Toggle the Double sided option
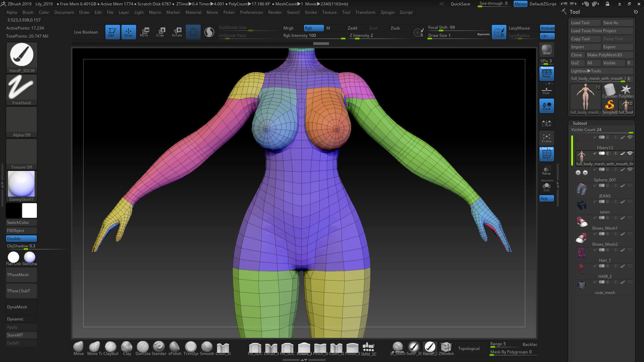 (x=21, y=239)
